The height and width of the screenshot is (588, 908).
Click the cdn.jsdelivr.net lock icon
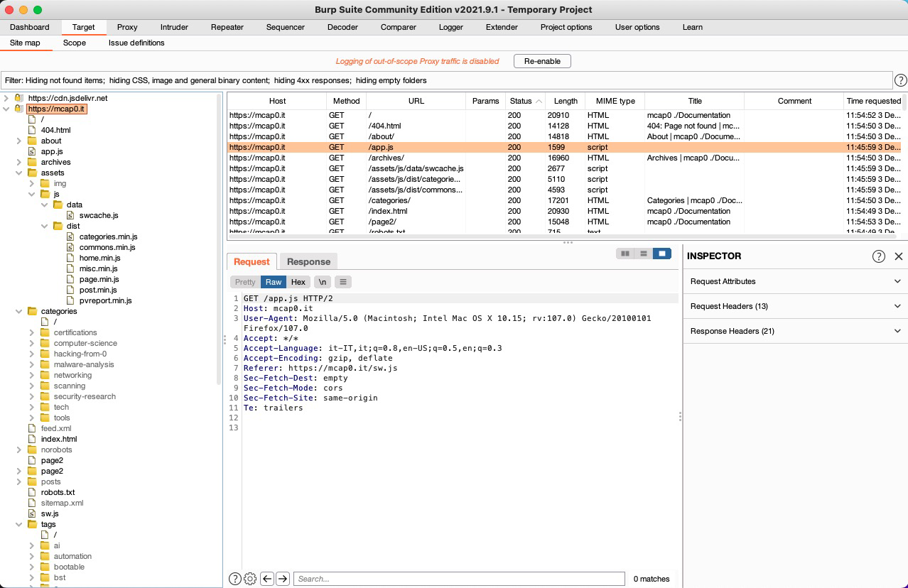click(x=18, y=98)
